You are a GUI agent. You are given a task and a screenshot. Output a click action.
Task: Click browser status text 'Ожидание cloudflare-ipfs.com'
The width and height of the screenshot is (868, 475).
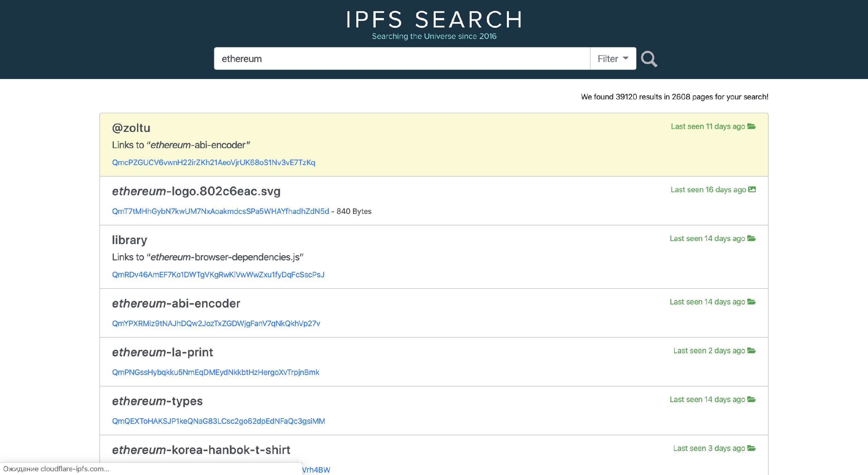[56, 469]
